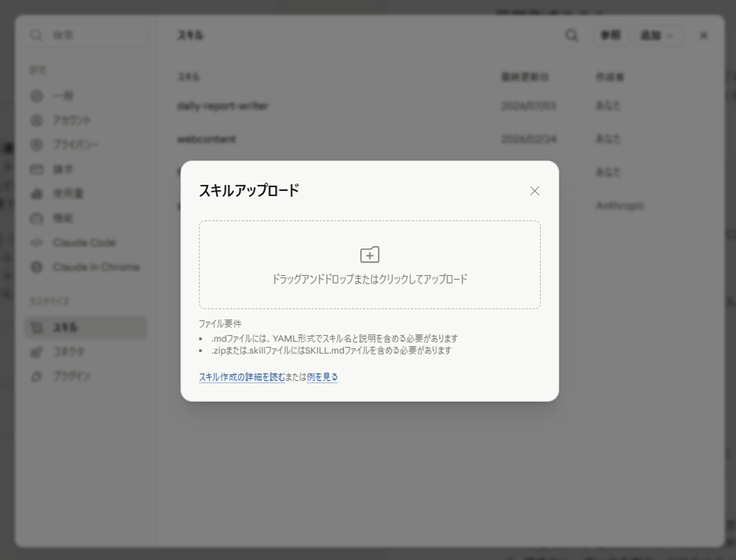The image size is (736, 560).
Task: Select the highlighted スキル sidebar item
Action: pos(86,328)
